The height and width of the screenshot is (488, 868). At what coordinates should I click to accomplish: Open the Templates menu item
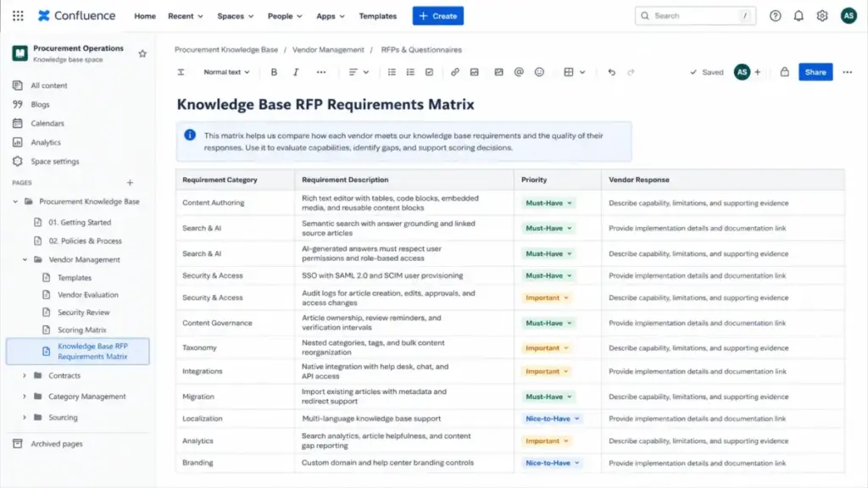(377, 16)
